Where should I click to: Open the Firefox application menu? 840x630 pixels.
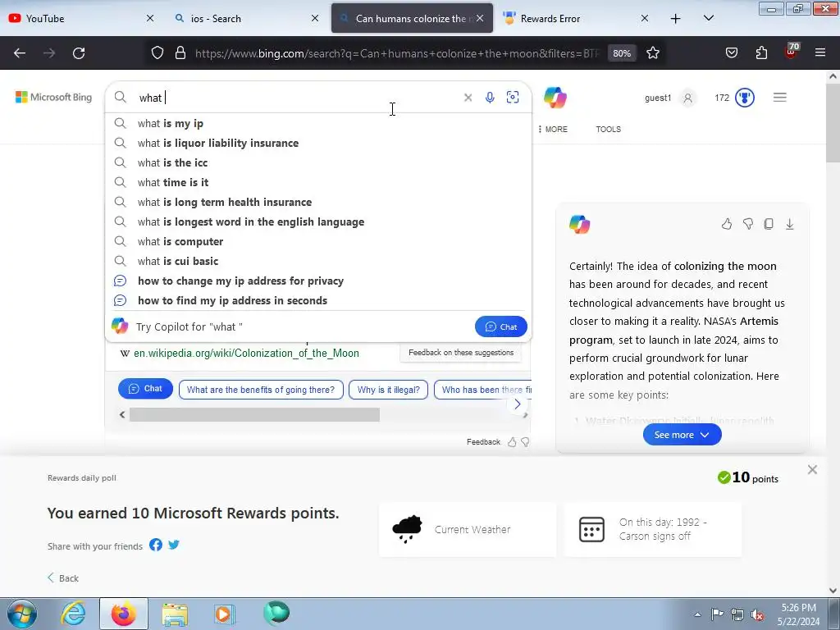click(x=820, y=53)
